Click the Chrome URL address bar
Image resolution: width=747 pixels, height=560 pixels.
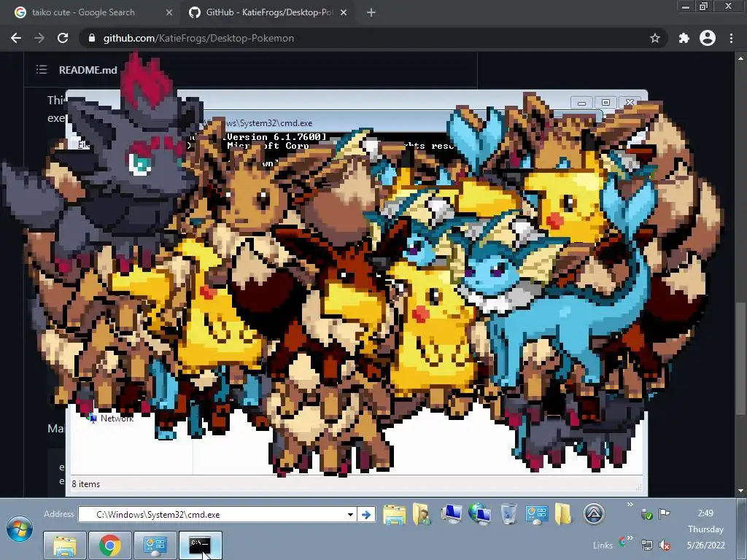(373, 38)
